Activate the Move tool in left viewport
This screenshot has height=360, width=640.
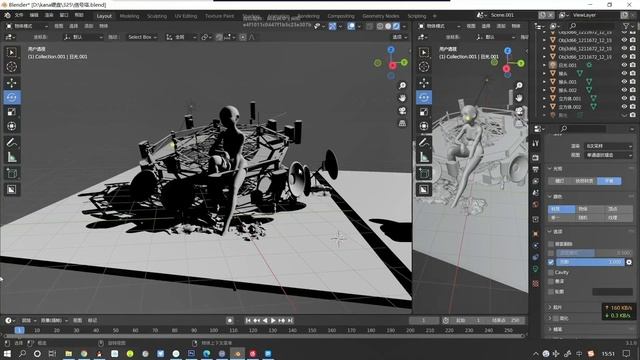tap(11, 83)
